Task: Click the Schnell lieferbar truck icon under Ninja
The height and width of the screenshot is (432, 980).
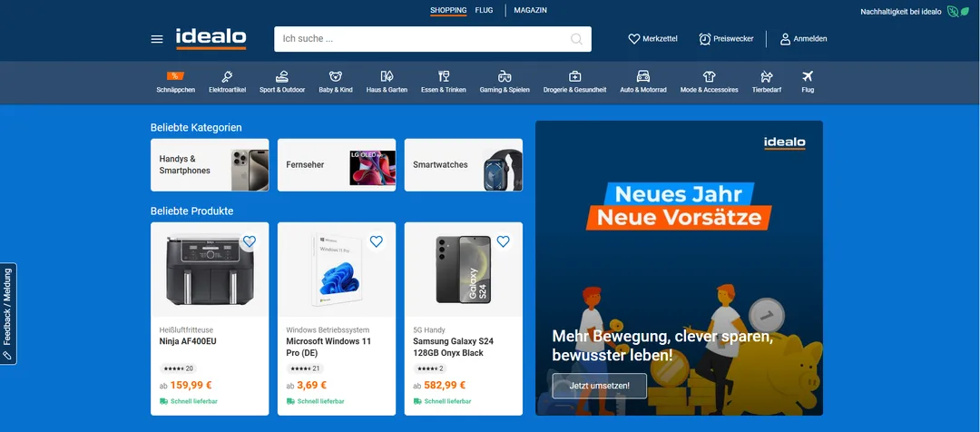Action: [163, 401]
